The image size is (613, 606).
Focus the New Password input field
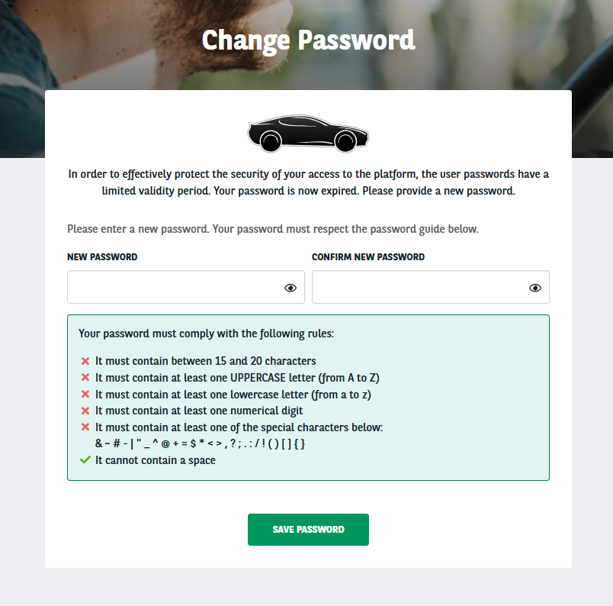pyautogui.click(x=170, y=288)
